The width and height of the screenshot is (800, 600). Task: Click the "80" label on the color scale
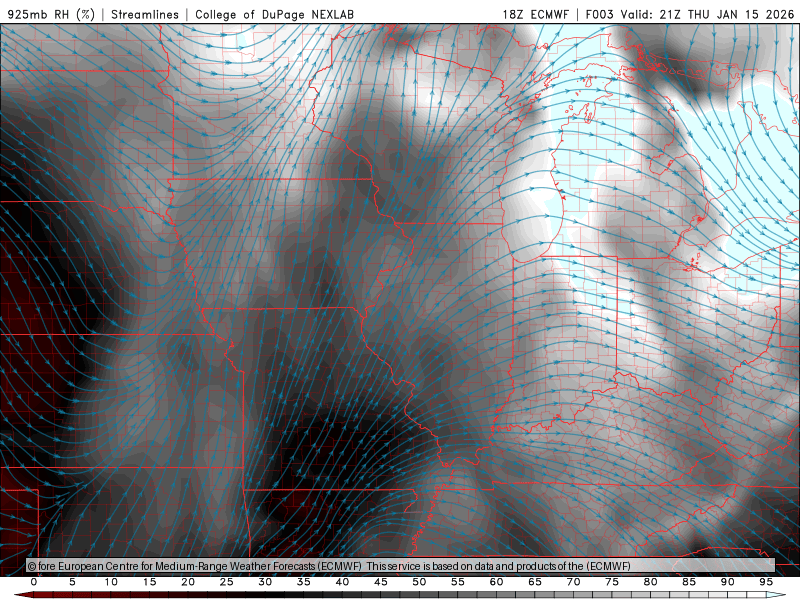pos(650,582)
